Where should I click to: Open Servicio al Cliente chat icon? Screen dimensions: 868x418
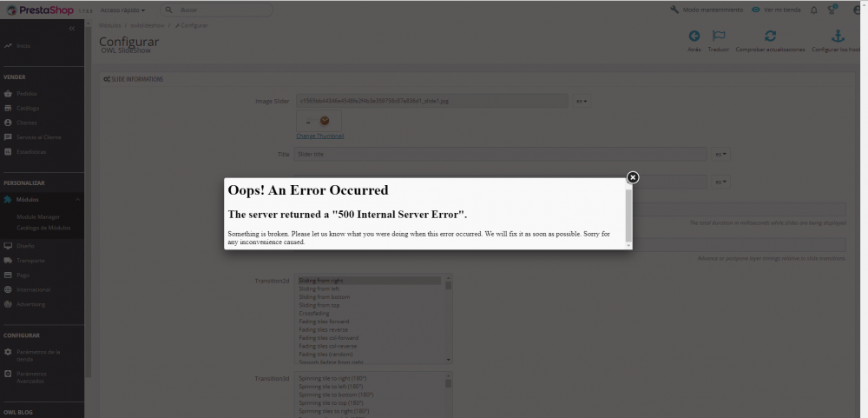[x=8, y=137]
